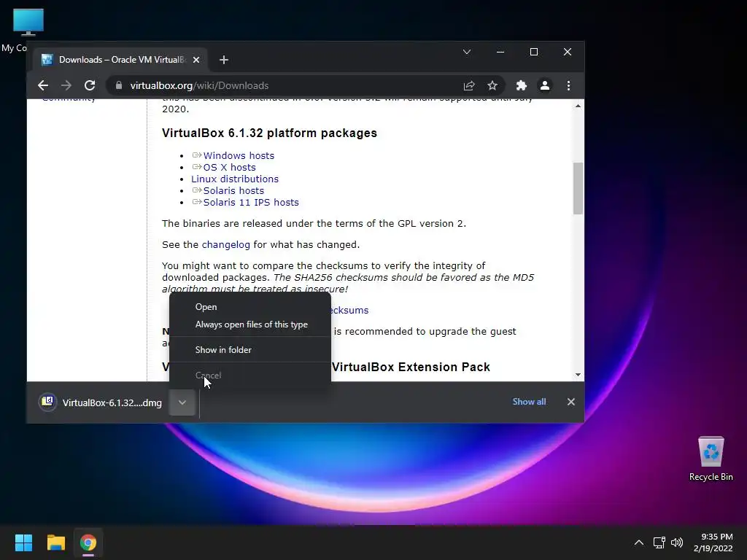Image resolution: width=747 pixels, height=560 pixels.
Task: Minimize the Chrome window
Action: click(x=500, y=52)
